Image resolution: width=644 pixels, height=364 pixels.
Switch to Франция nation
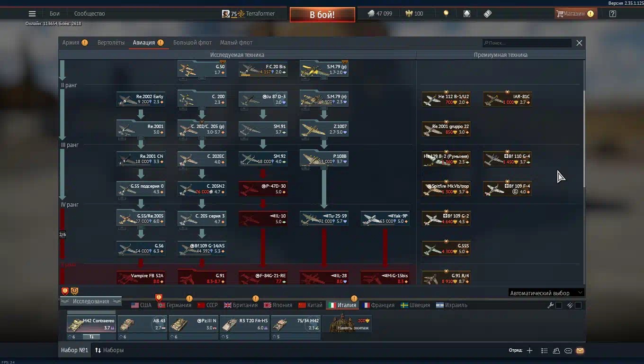[x=378, y=305]
